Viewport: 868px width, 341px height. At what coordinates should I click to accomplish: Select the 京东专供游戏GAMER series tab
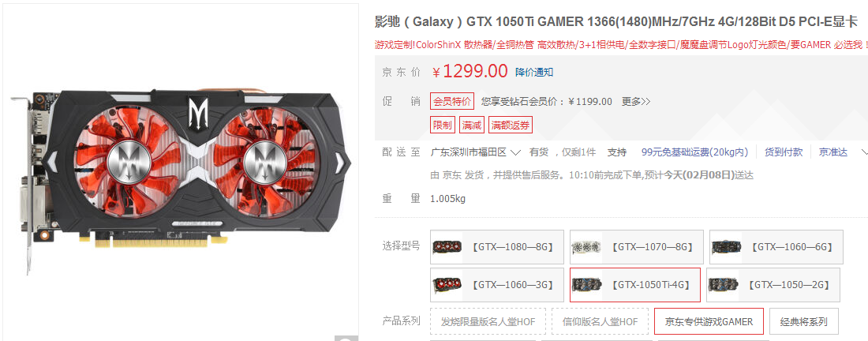tap(709, 321)
